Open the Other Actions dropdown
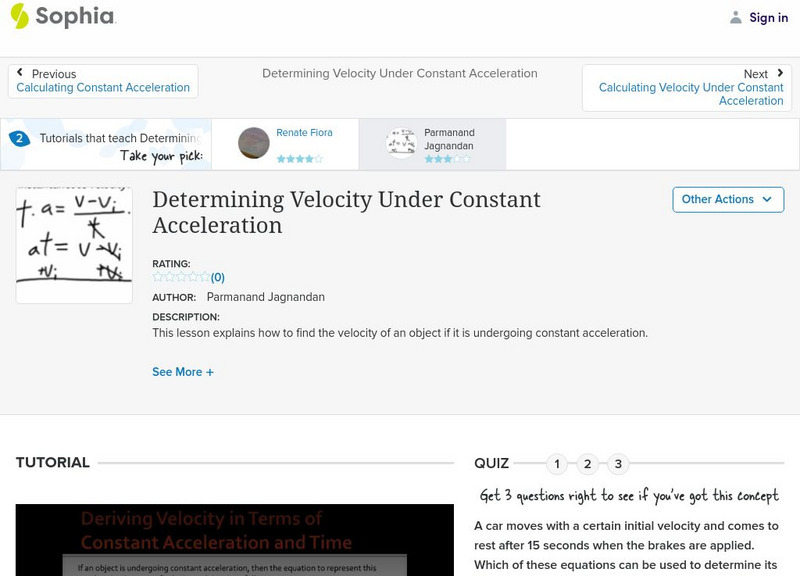800x576 pixels. point(726,199)
